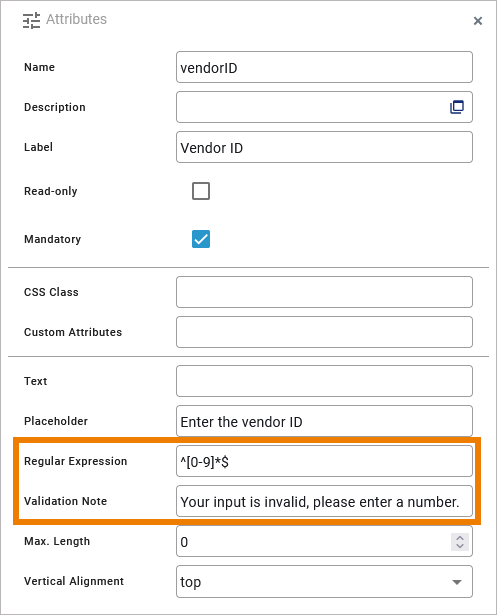Click the Max. Length label
Screen dimensions: 497x615
(x=57, y=541)
